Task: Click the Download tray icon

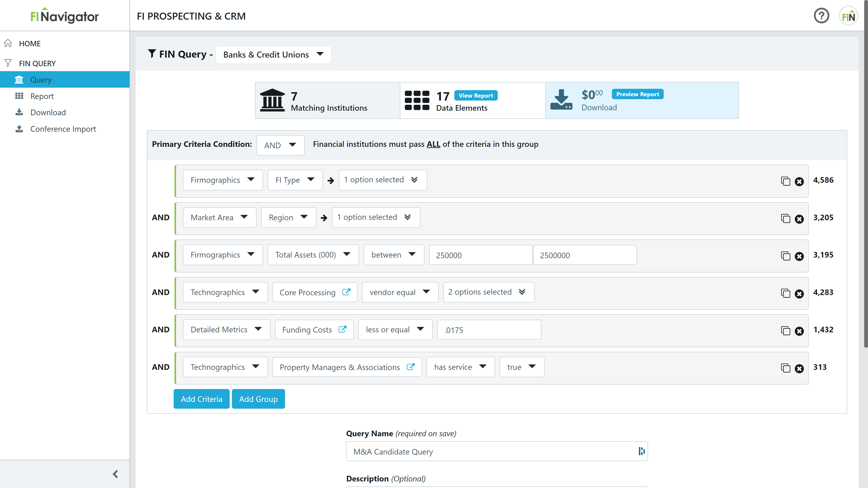Action: point(561,100)
